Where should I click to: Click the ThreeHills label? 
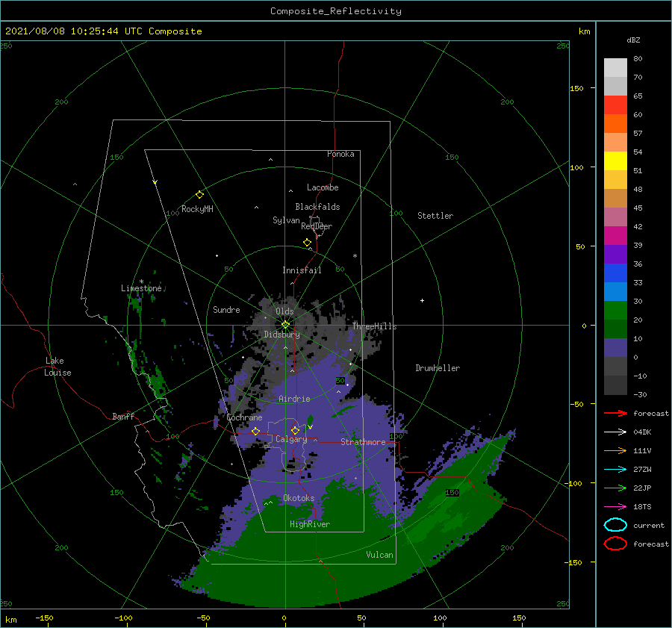click(374, 326)
